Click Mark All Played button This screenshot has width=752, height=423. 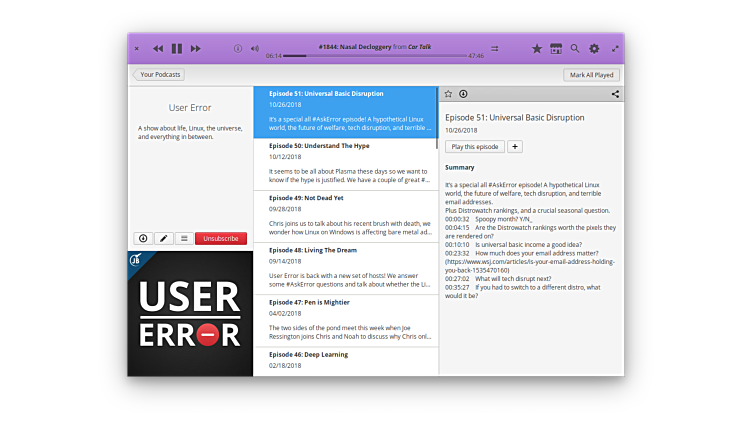click(591, 75)
